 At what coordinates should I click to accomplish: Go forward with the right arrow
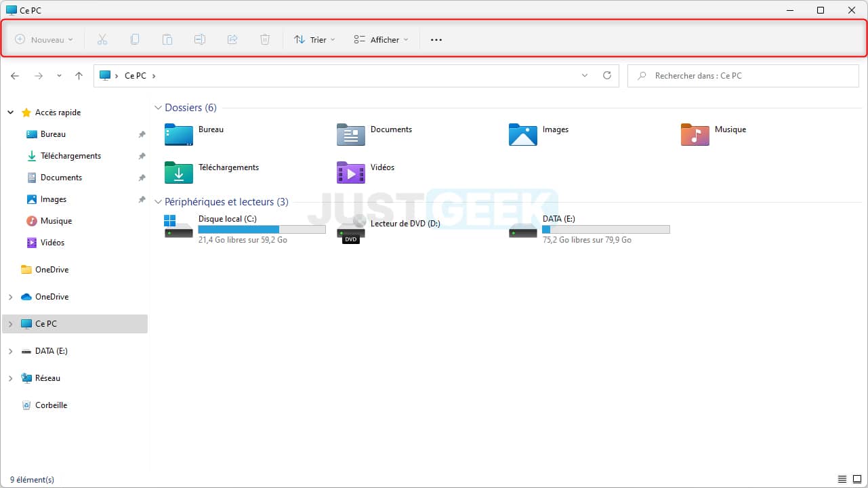pos(39,76)
